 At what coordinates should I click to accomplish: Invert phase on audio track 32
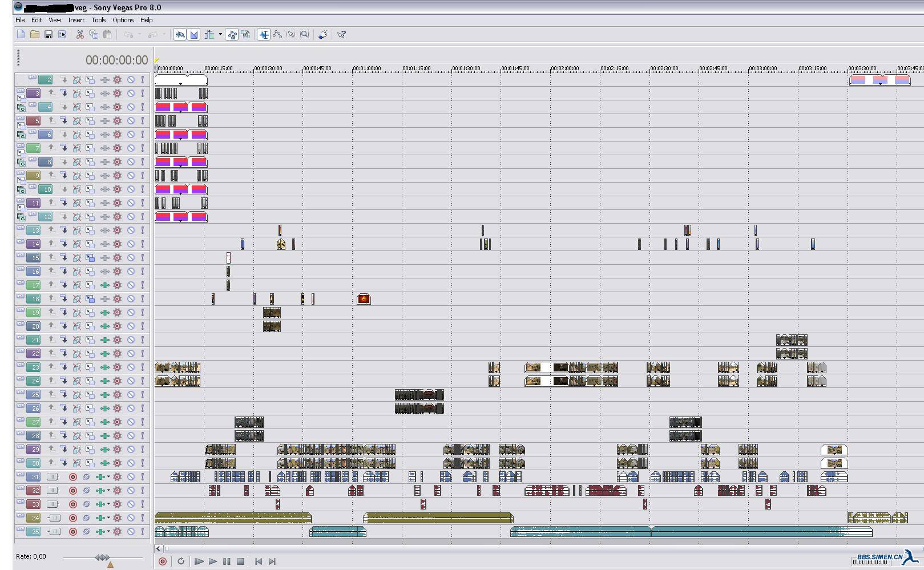pos(86,490)
